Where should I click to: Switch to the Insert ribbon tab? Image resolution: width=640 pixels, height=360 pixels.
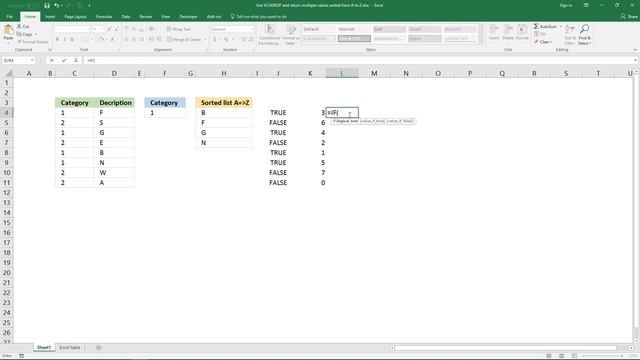50,17
